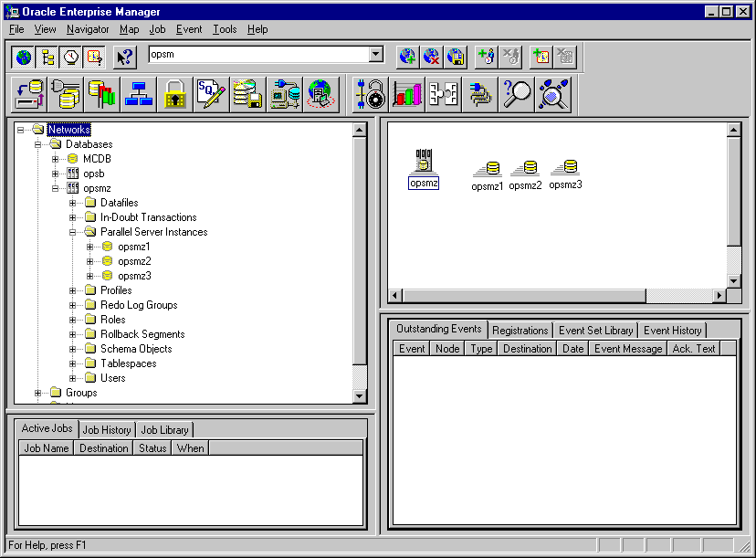This screenshot has width=756, height=558.
Task: Click the opsm map name field
Action: coord(259,54)
